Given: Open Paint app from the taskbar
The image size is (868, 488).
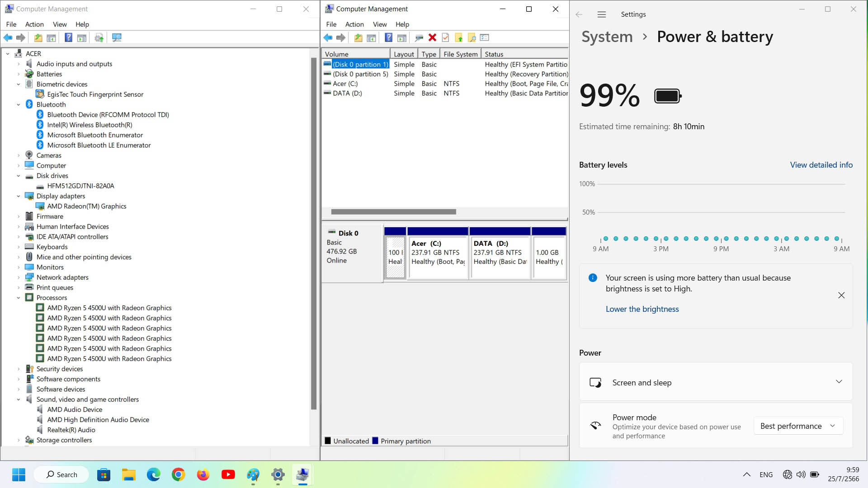Looking at the screenshot, I should click(253, 474).
